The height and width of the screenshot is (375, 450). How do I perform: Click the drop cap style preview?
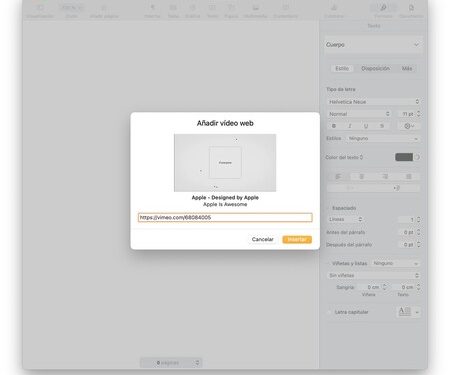click(x=404, y=312)
